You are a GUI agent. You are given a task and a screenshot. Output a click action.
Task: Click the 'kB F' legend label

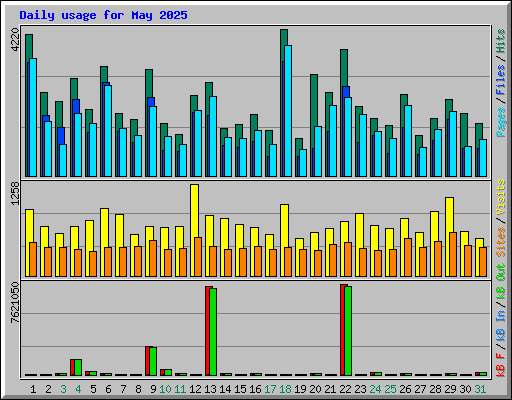click(501, 365)
